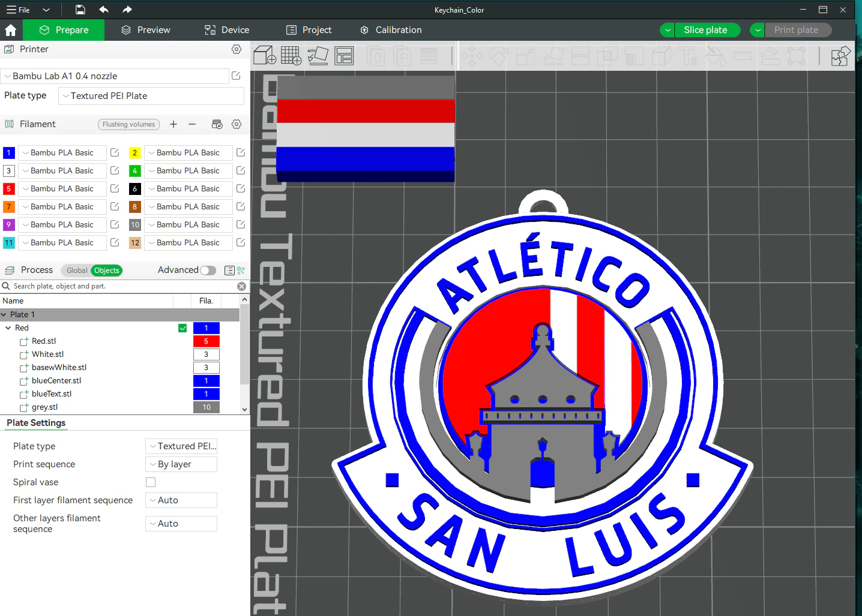Edit the preset for filament 6
Image resolution: width=862 pixels, height=616 pixels.
[241, 189]
